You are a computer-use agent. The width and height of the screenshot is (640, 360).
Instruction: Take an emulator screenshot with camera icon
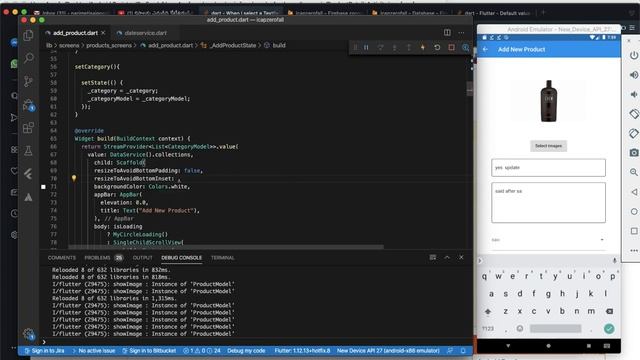point(633,153)
